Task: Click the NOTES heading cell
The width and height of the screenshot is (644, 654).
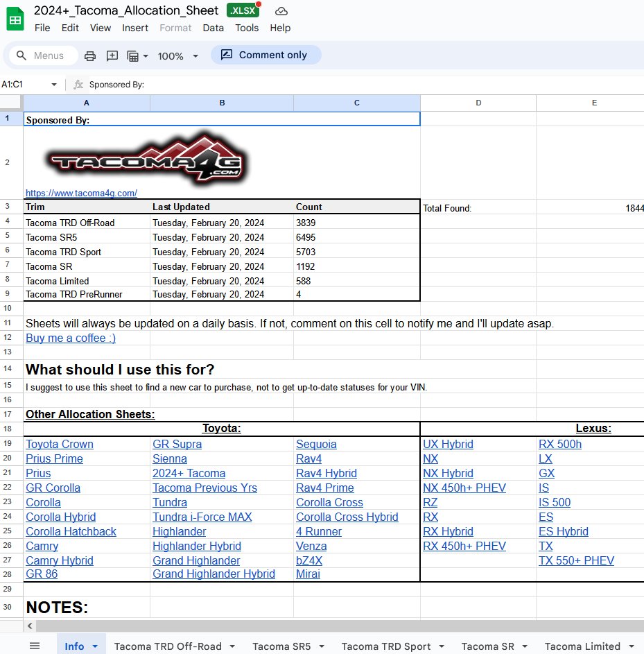Action: click(87, 608)
